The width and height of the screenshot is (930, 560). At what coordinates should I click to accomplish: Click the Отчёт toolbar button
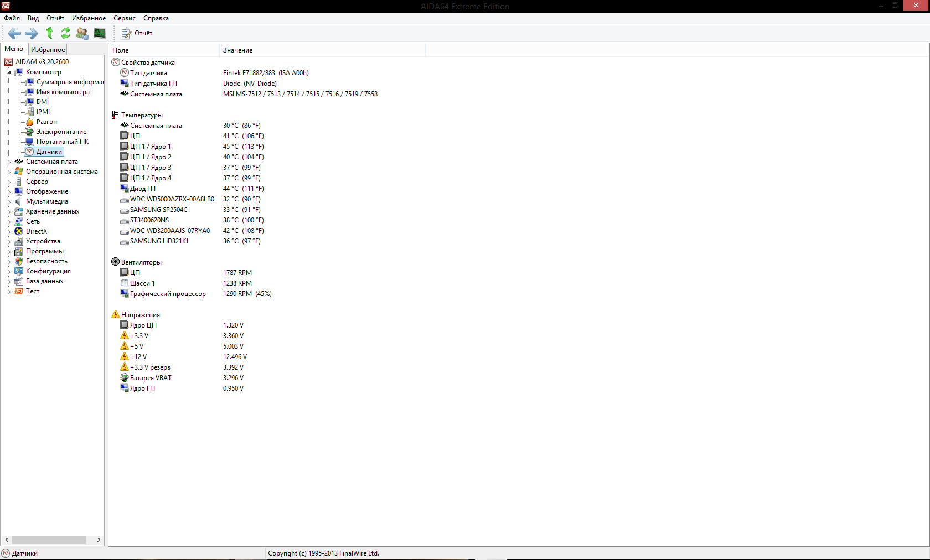(137, 33)
